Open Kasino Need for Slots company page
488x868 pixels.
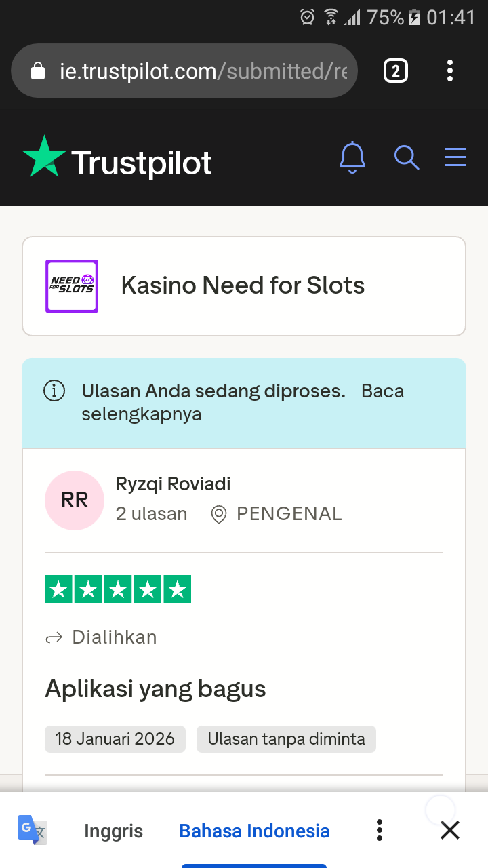click(x=243, y=285)
